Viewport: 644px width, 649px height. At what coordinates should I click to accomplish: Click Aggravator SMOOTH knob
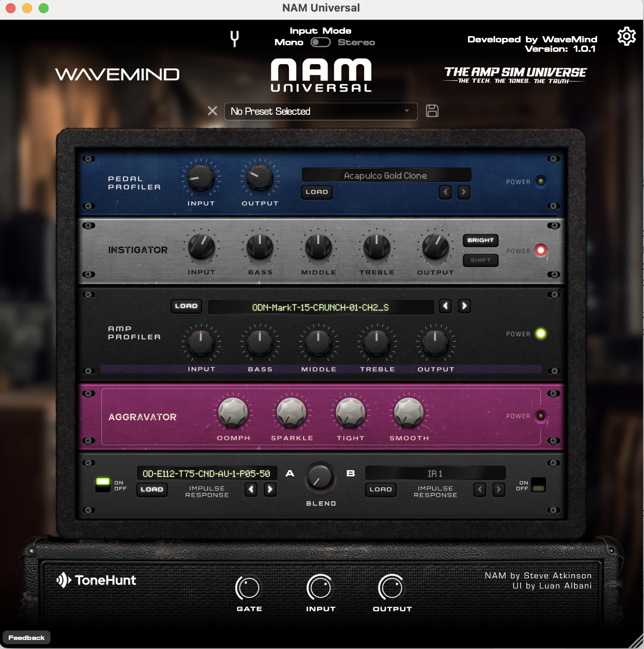pyautogui.click(x=409, y=412)
